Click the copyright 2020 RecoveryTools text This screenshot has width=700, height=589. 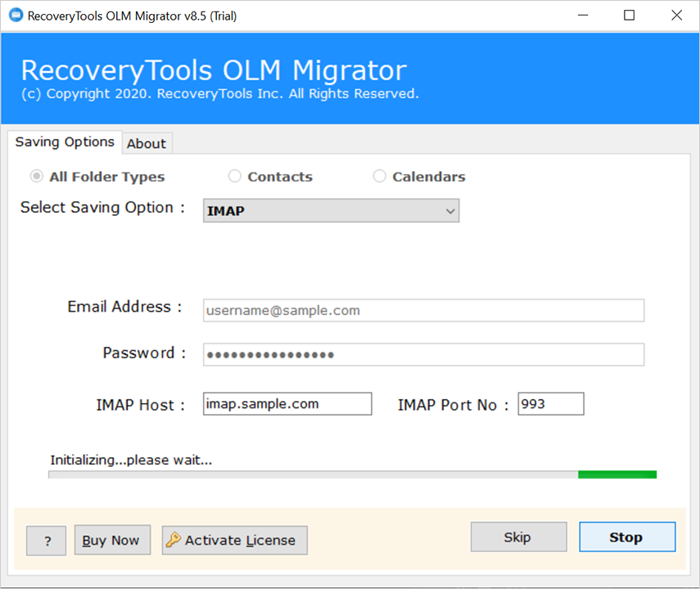pos(220,94)
